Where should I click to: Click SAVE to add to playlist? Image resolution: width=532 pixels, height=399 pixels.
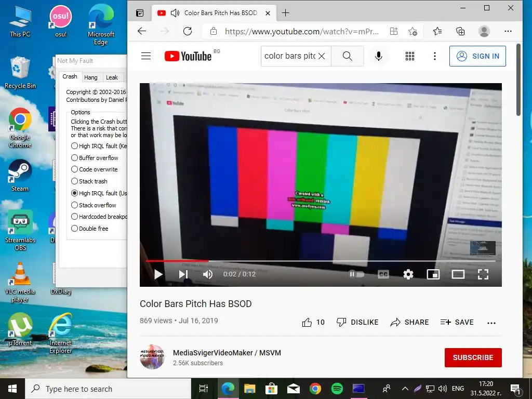[457, 322]
